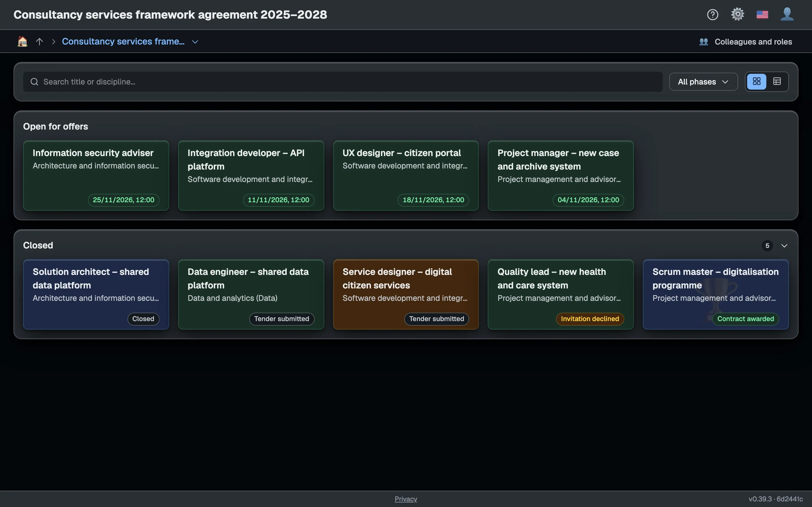This screenshot has width=812, height=507.
Task: Focus the Search title or discipline field
Action: pos(343,82)
